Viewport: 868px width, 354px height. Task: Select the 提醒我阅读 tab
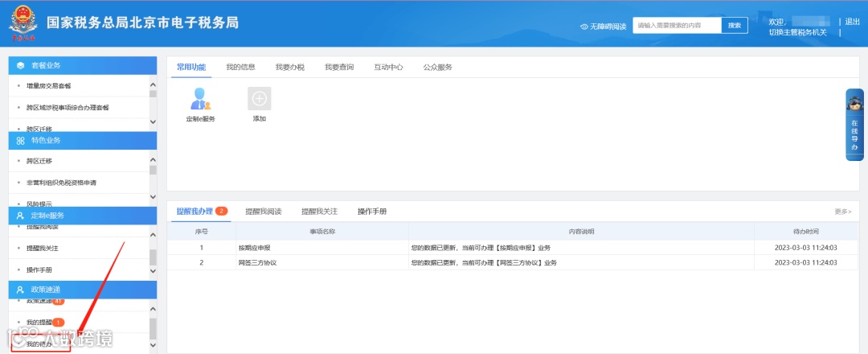(x=264, y=211)
